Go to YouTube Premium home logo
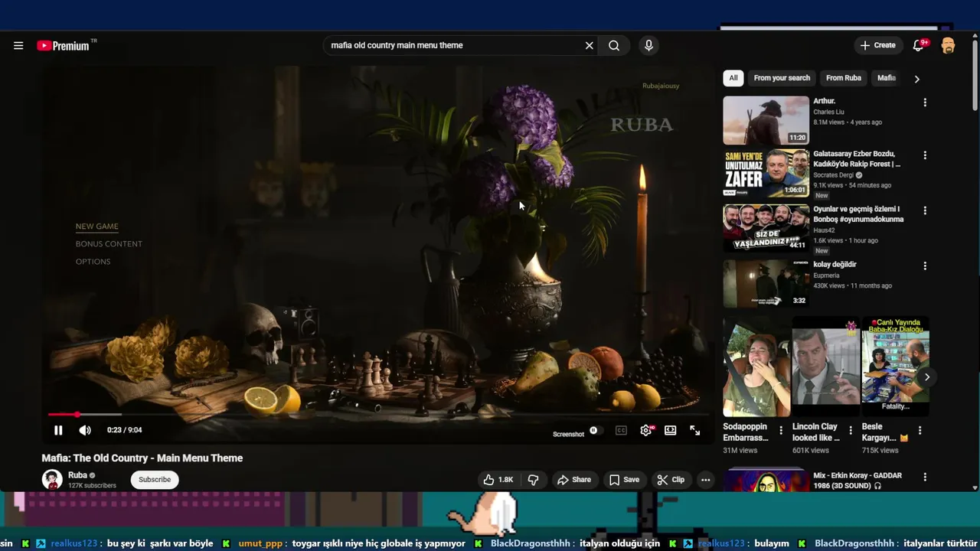This screenshot has width=980, height=551. pos(64,46)
